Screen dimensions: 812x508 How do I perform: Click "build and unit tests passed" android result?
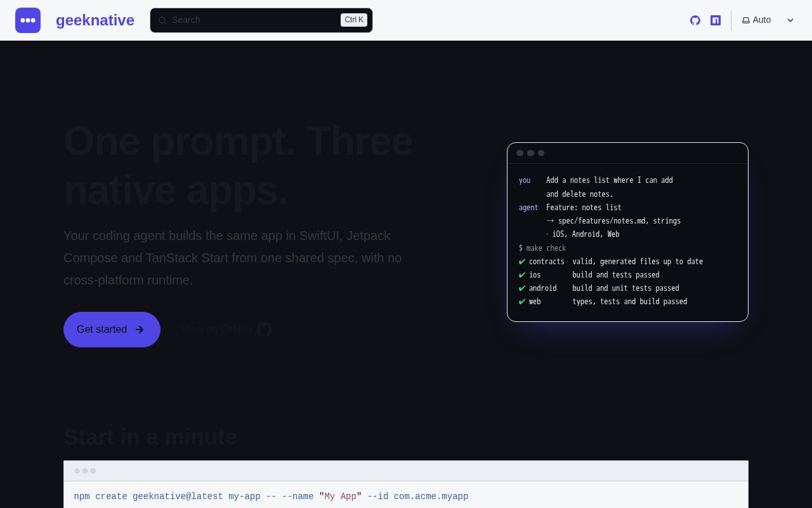625,288
